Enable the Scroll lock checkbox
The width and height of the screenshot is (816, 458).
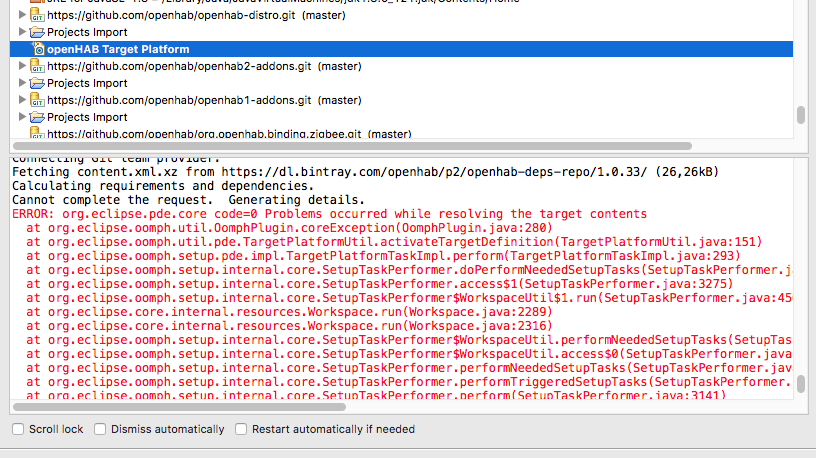pos(18,429)
